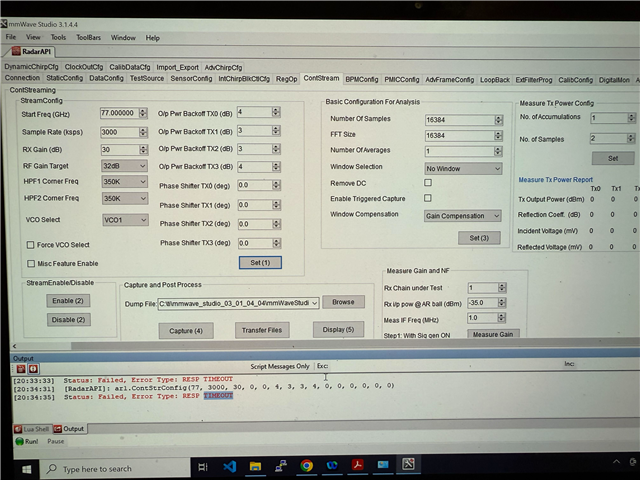This screenshot has width=640, height=480.
Task: Open Task View on taskbar
Action: [x=203, y=467]
